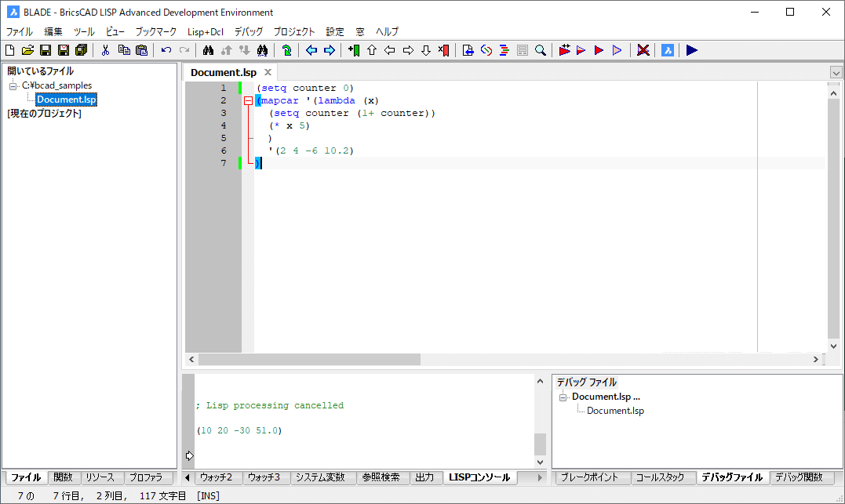Open the システム変数 tab

[320, 477]
